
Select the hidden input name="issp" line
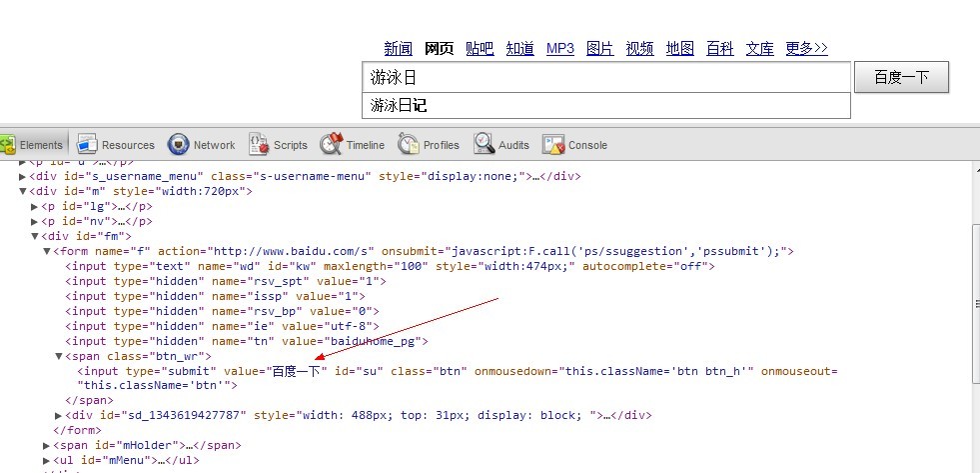[x=215, y=296]
